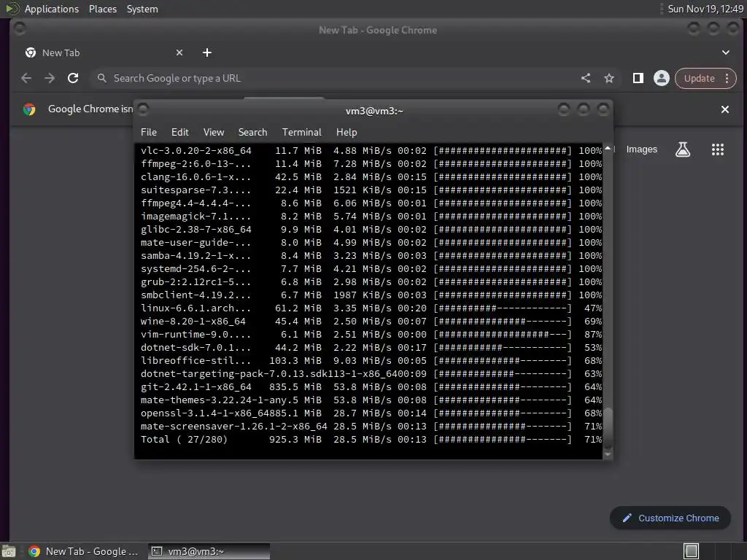Click the share page icon in Chrome
This screenshot has width=747, height=560.
[x=586, y=78]
